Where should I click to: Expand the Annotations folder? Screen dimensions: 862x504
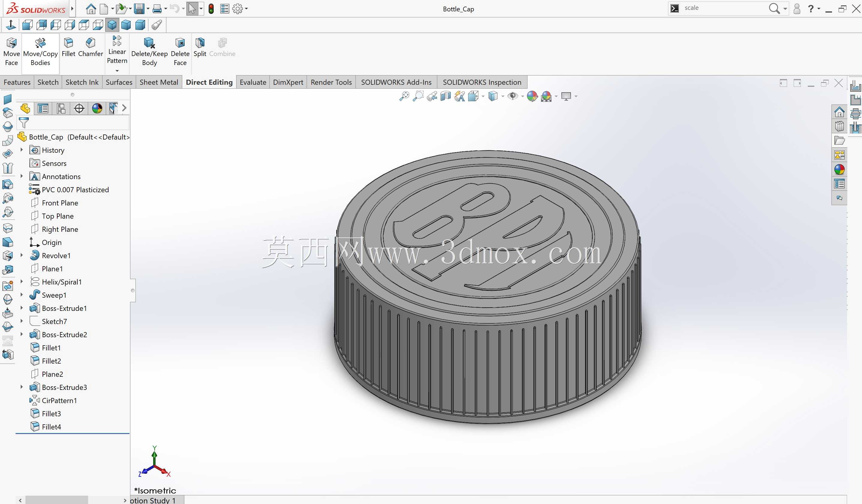pyautogui.click(x=22, y=176)
